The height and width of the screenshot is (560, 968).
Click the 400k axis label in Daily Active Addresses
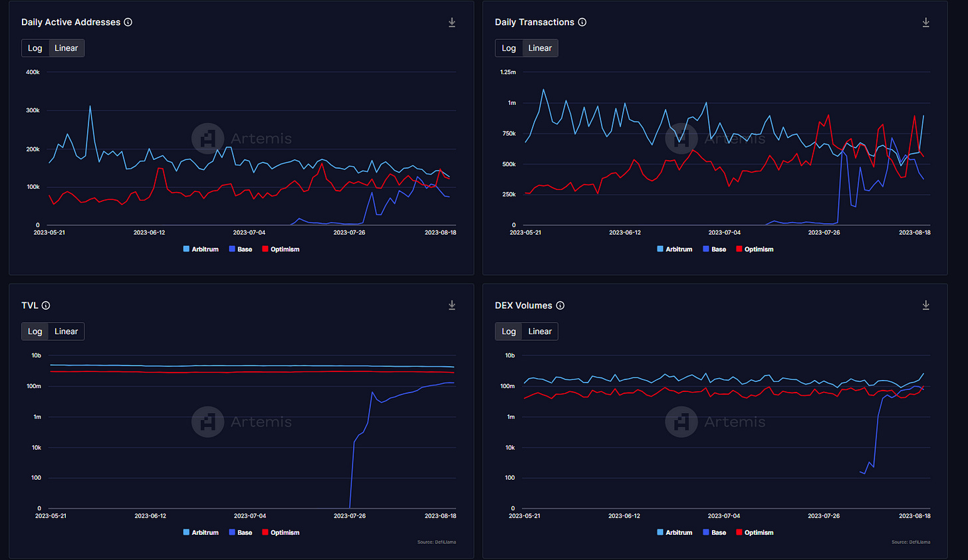(33, 72)
